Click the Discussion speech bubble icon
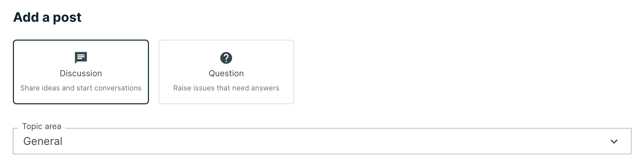The height and width of the screenshot is (167, 644). tap(81, 58)
